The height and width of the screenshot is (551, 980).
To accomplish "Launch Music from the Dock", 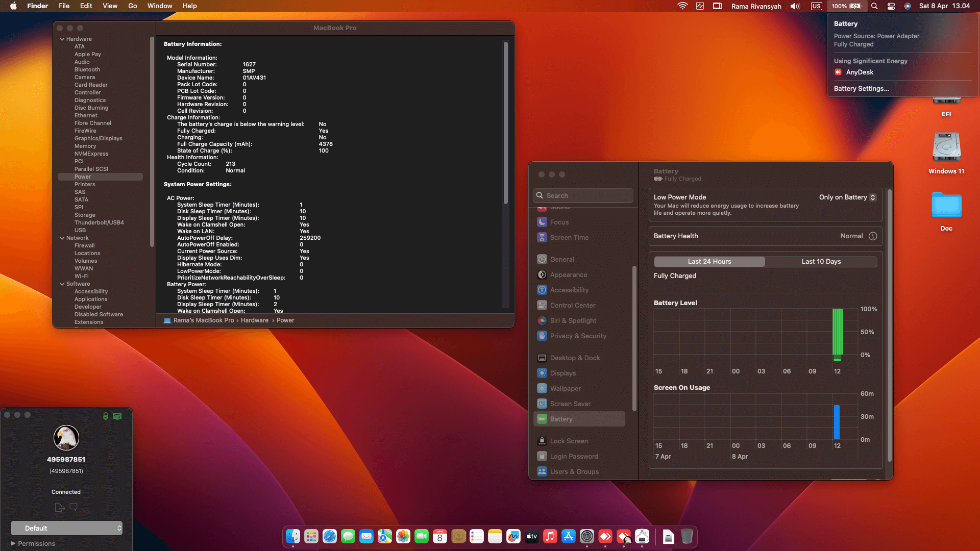I will pyautogui.click(x=550, y=536).
